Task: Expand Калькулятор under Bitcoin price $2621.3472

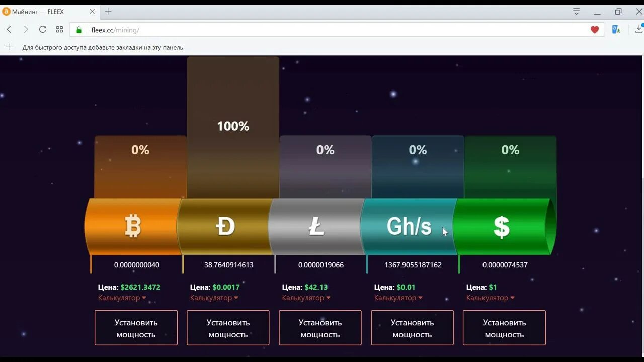Action: coord(122,298)
